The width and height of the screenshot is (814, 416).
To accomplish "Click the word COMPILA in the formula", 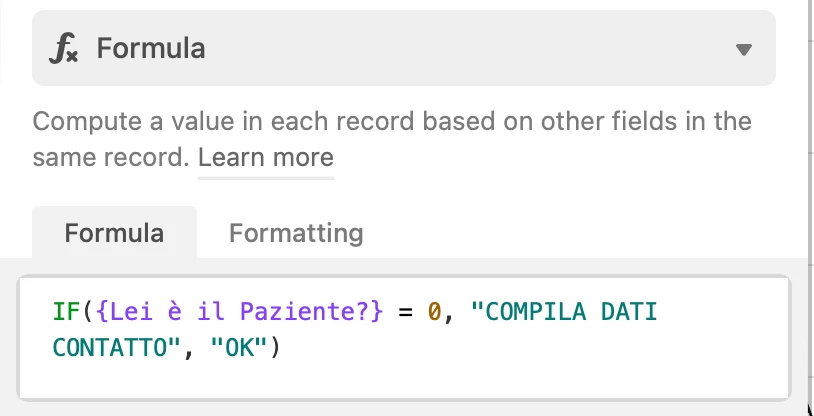I will click(x=536, y=312).
